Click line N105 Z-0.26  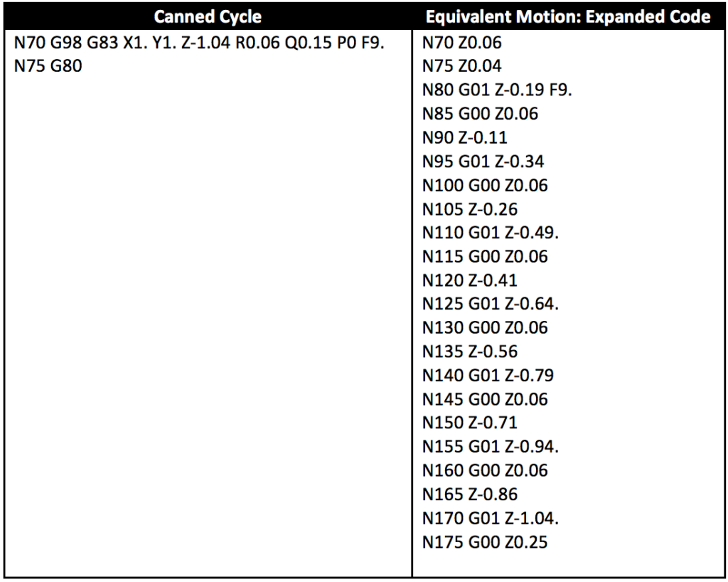click(469, 209)
